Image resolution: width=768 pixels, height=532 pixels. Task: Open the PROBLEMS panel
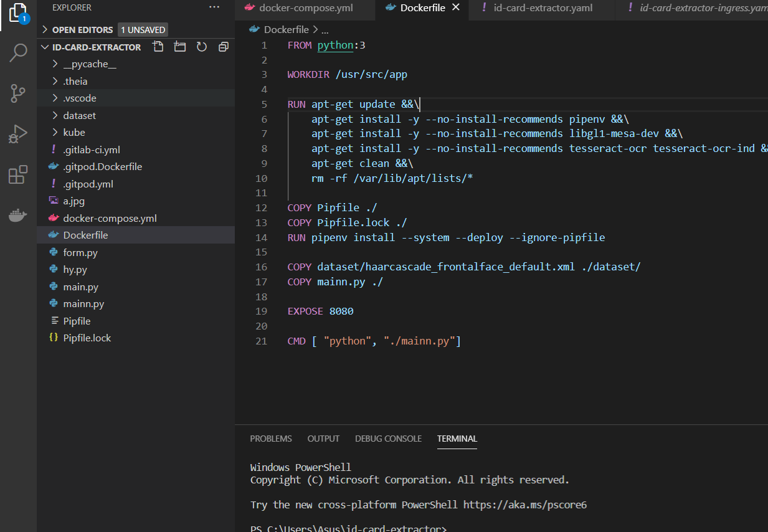click(x=271, y=439)
